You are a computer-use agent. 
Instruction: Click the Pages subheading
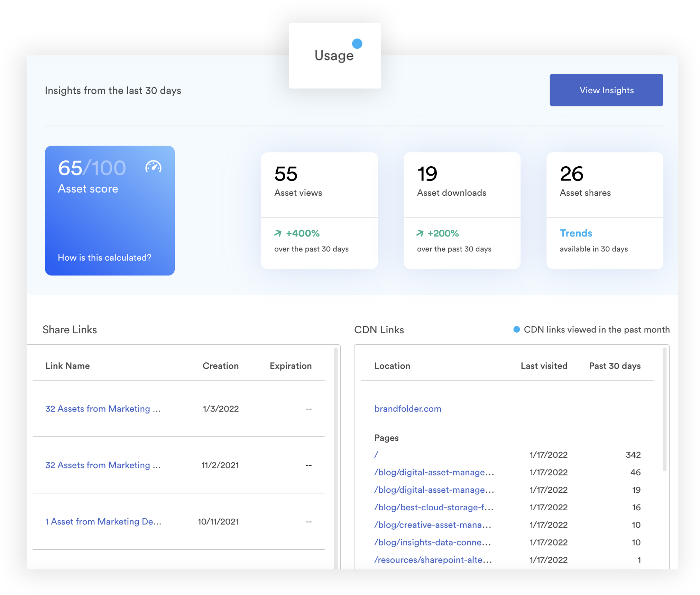tap(386, 438)
